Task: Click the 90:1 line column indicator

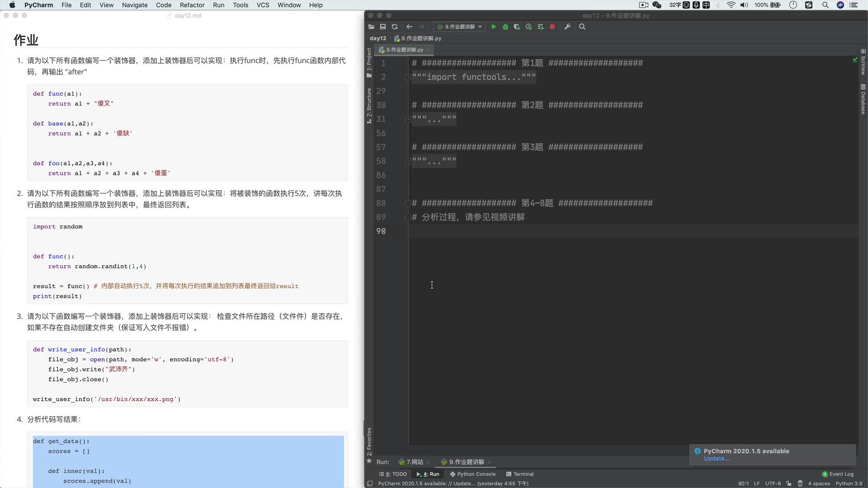Action: pyautogui.click(x=743, y=483)
